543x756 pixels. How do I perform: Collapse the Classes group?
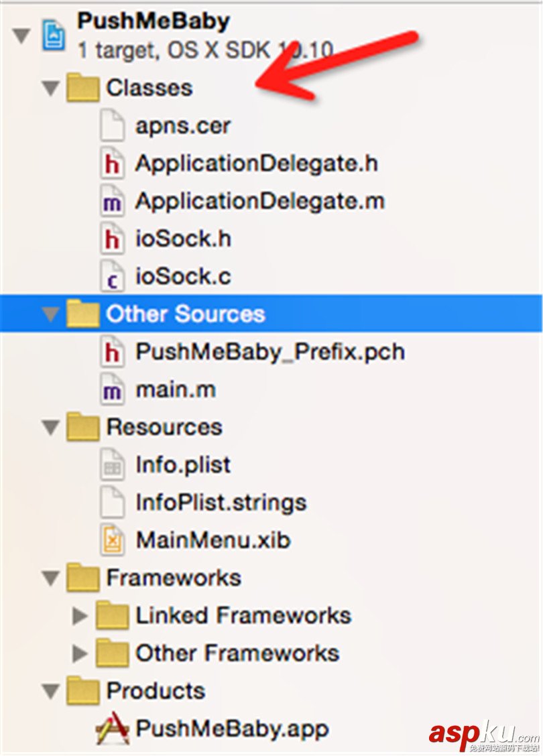click(x=51, y=88)
